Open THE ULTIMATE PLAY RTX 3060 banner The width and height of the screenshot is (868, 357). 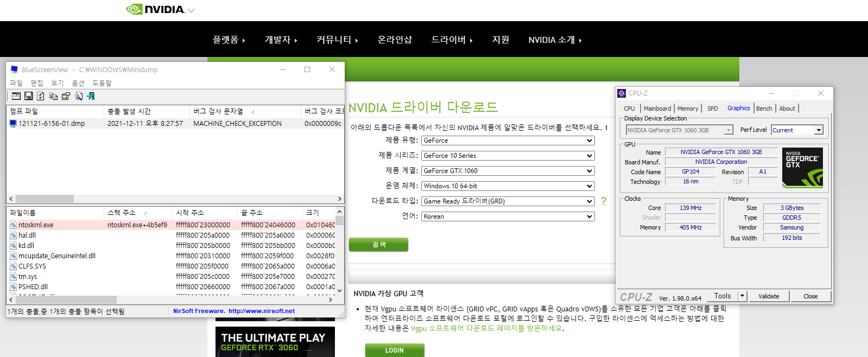(275, 342)
